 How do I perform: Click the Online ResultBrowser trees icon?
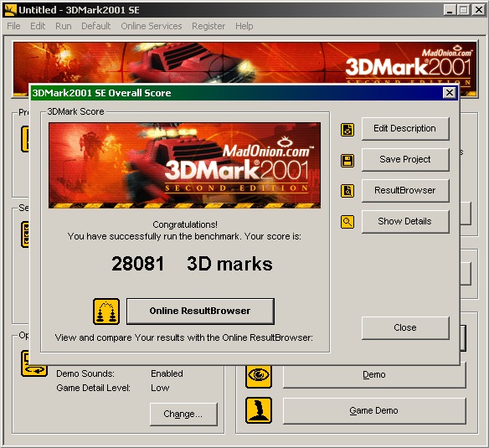coord(106,312)
